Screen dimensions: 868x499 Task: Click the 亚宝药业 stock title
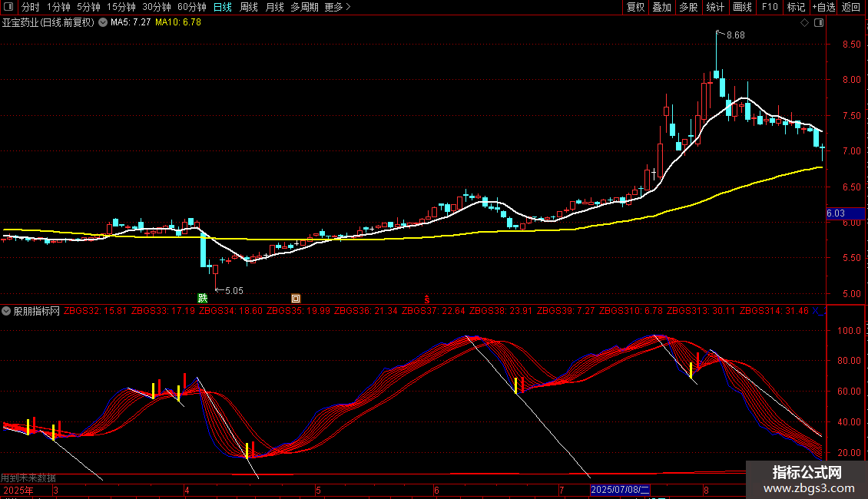pyautogui.click(x=48, y=23)
